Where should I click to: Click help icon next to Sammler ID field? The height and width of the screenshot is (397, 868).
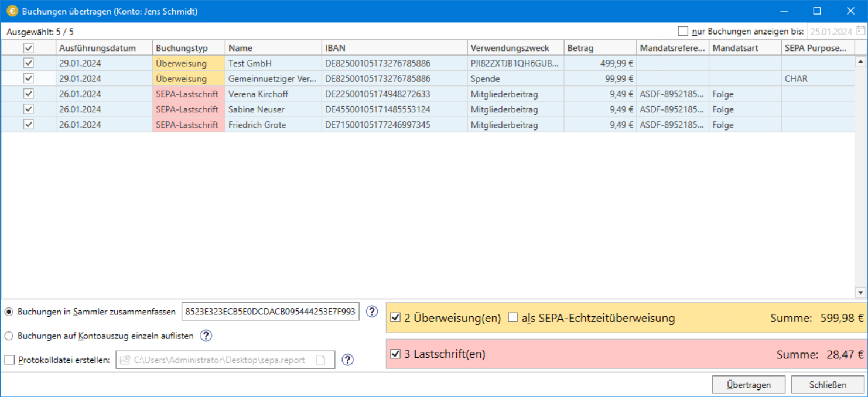[x=372, y=312]
